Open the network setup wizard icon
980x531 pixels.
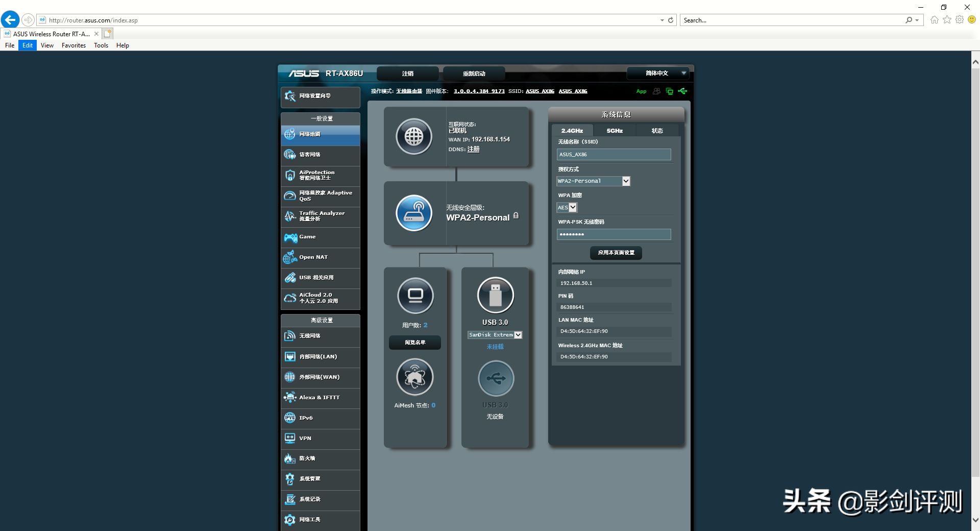pyautogui.click(x=290, y=96)
